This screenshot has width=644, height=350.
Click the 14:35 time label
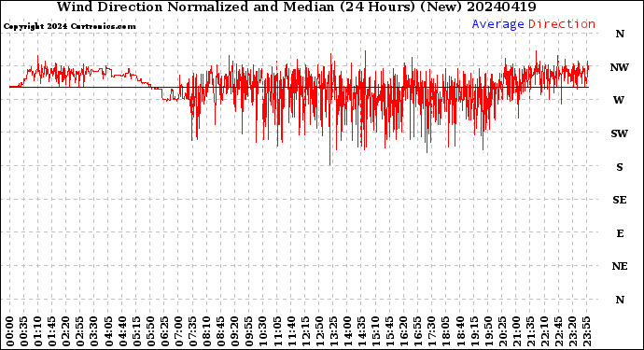[361, 331]
